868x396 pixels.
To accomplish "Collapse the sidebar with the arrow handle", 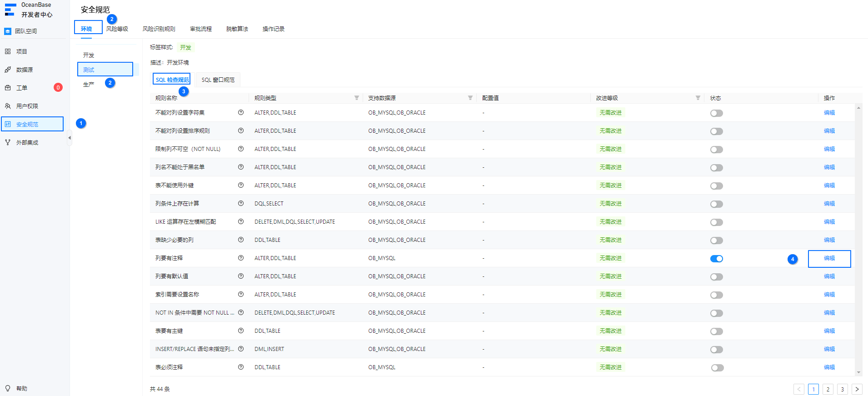I will 70,137.
